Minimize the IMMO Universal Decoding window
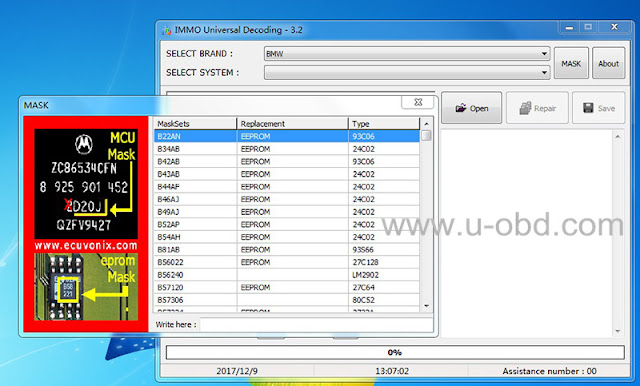The width and height of the screenshot is (640, 386). [x=569, y=27]
